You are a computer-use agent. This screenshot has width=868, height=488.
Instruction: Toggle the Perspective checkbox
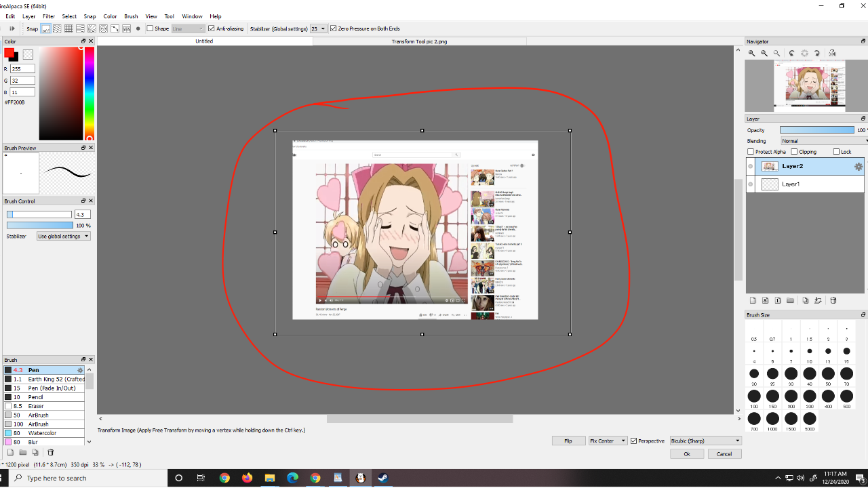[634, 441]
